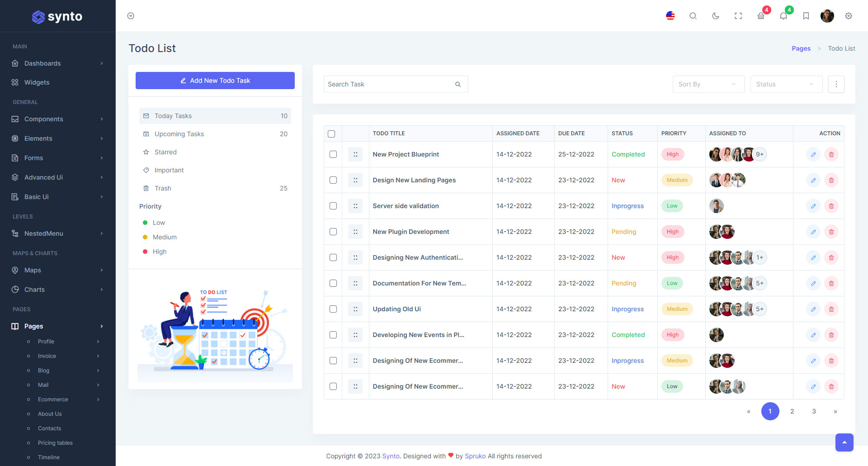The image size is (868, 466).
Task: Open the Sort By dropdown
Action: coord(708,84)
